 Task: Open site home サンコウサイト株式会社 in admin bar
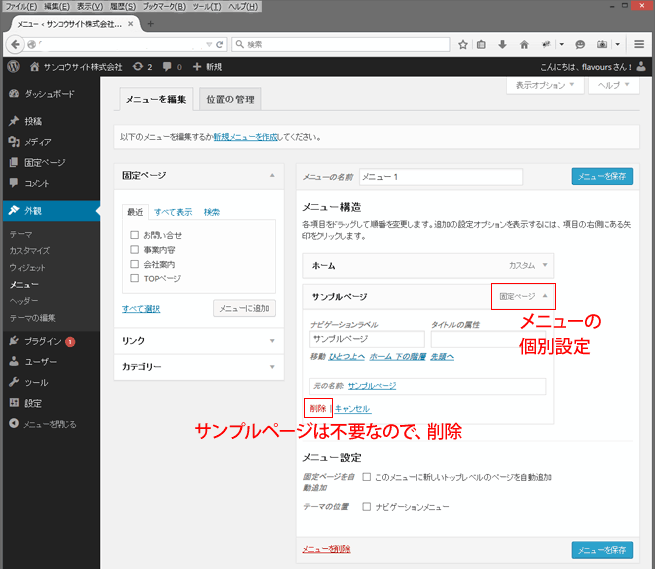(x=76, y=67)
